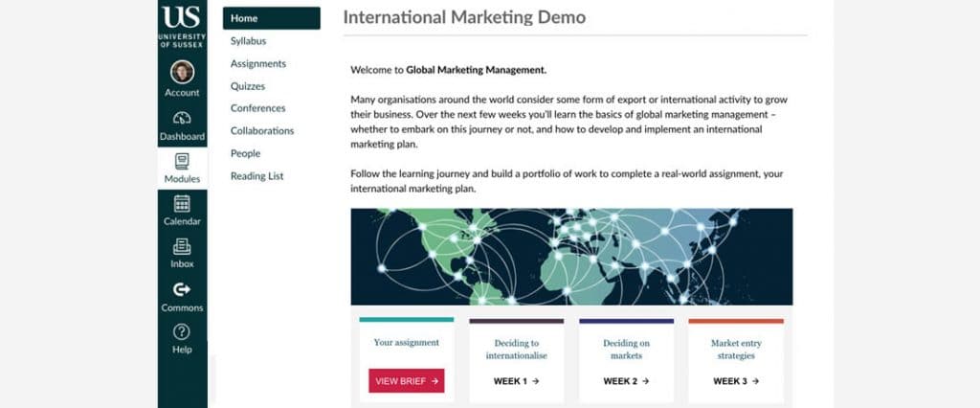This screenshot has width=980, height=408.
Task: Go to WEEK 2 Deciding on markets
Action: pos(626,380)
